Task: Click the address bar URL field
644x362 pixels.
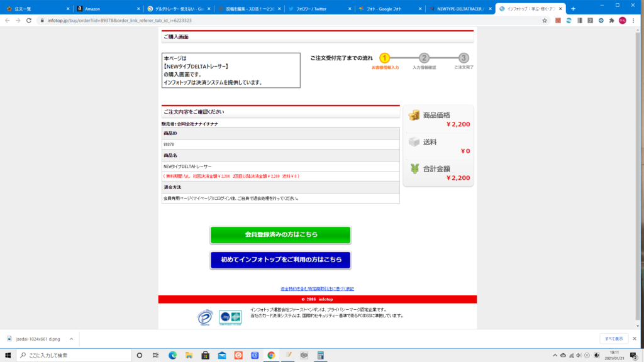Action: coord(287,21)
